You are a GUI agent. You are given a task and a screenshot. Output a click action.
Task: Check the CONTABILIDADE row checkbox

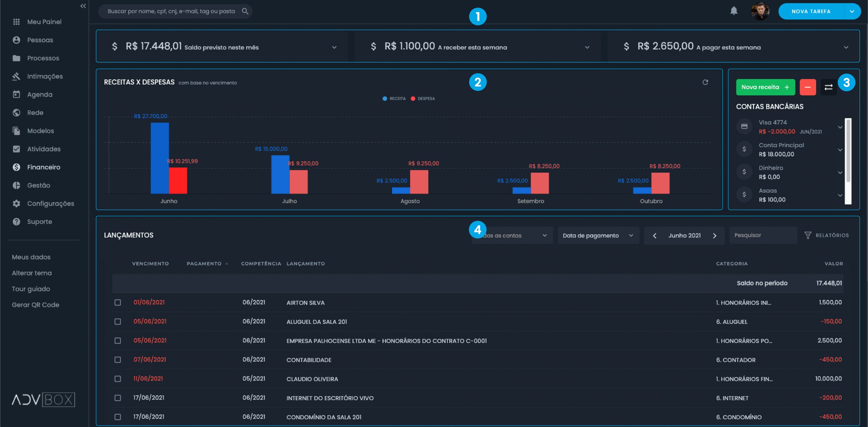tap(118, 360)
